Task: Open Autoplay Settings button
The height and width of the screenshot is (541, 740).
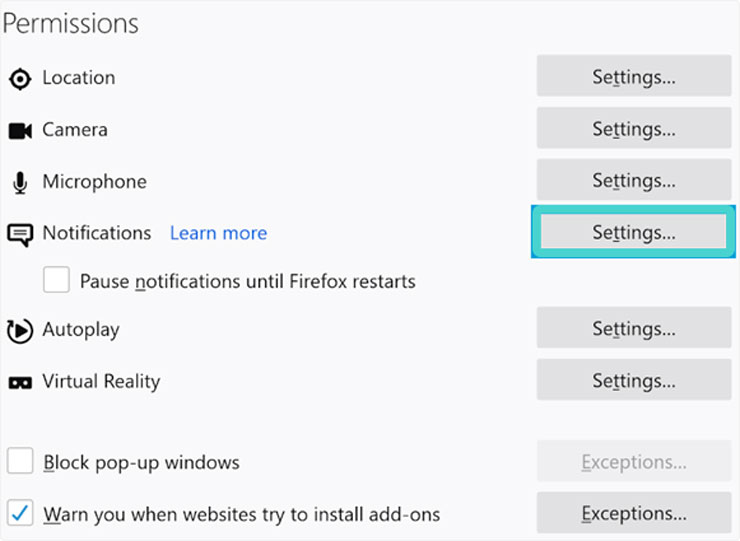Action: [x=634, y=328]
